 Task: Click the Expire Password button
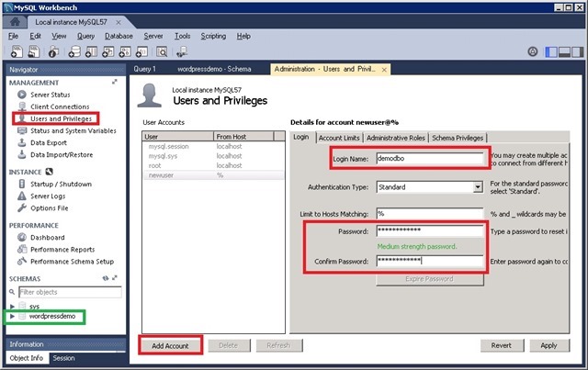(429, 279)
